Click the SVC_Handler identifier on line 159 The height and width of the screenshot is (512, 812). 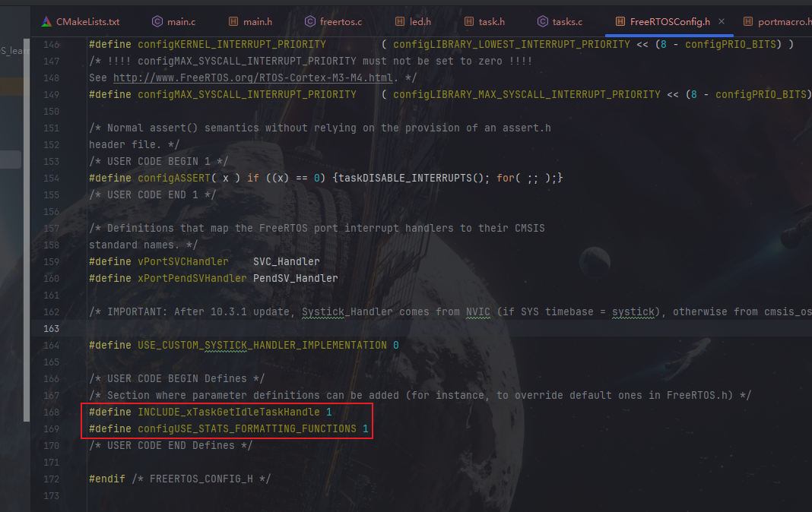pos(286,261)
